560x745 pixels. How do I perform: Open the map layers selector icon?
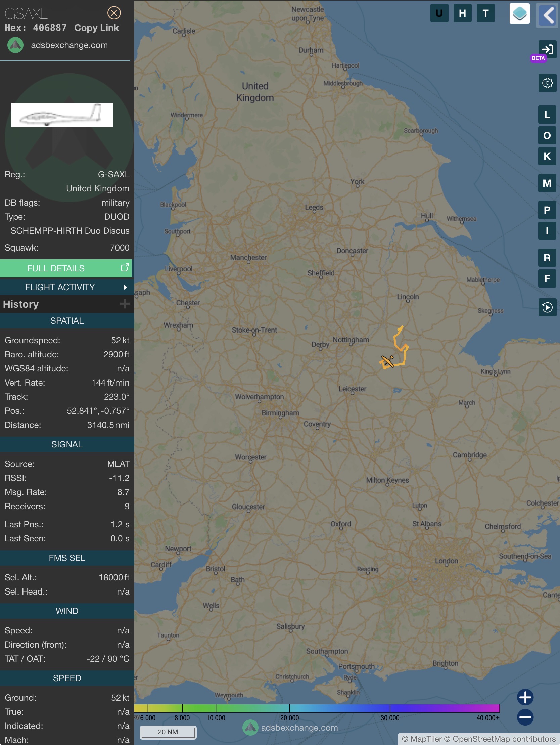point(519,13)
